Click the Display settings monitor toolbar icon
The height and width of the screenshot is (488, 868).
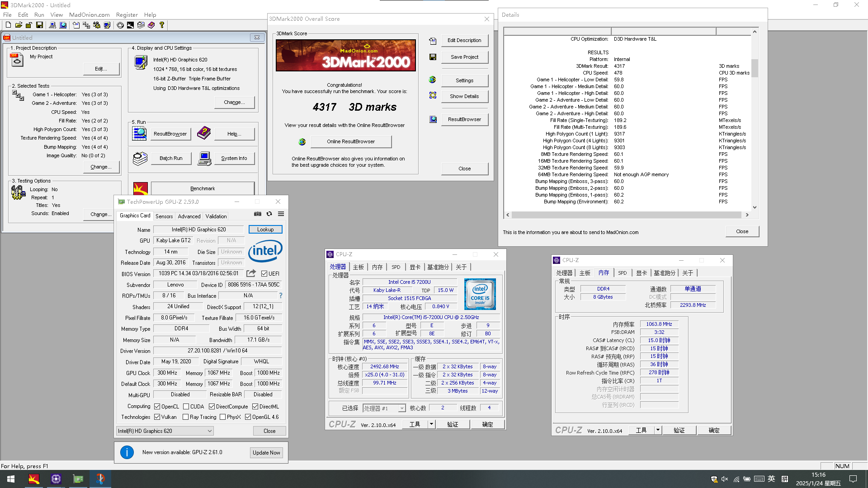pyautogui.click(x=107, y=25)
